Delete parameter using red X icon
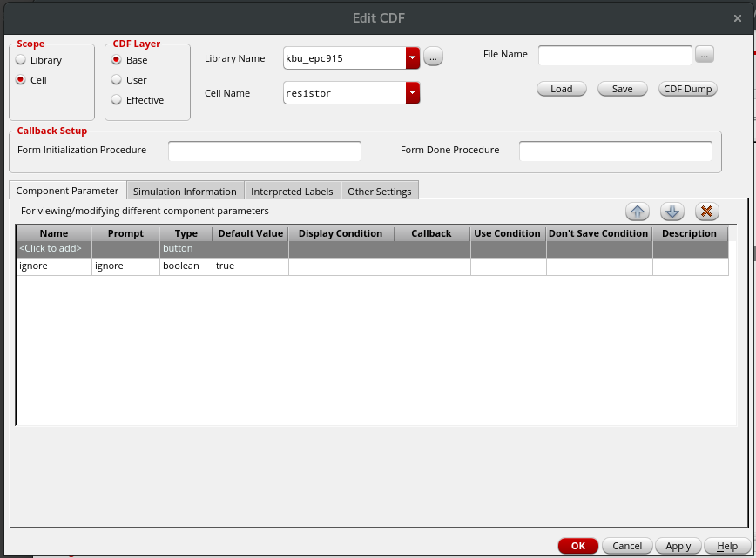Viewport: 756px width, 558px height. pyautogui.click(x=706, y=212)
